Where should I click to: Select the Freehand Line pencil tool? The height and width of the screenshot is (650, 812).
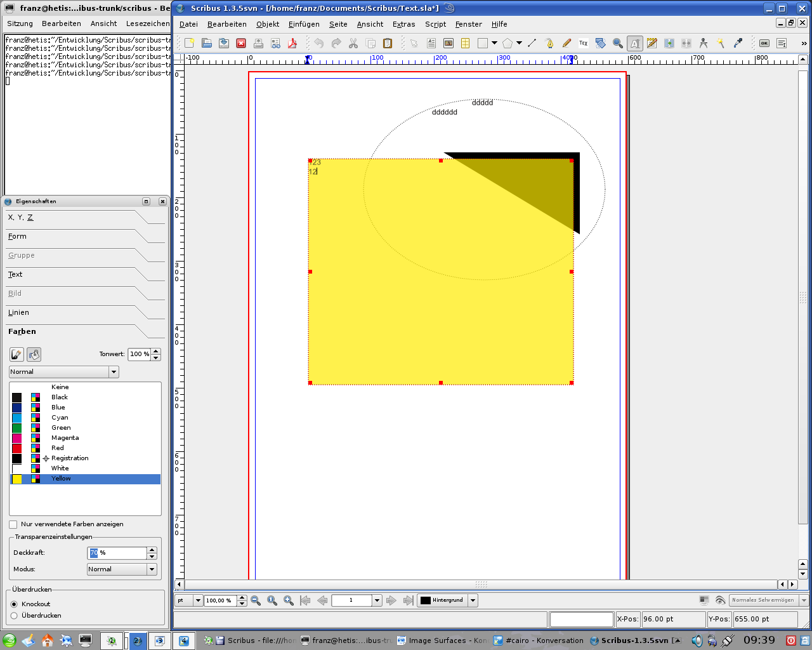coord(566,43)
